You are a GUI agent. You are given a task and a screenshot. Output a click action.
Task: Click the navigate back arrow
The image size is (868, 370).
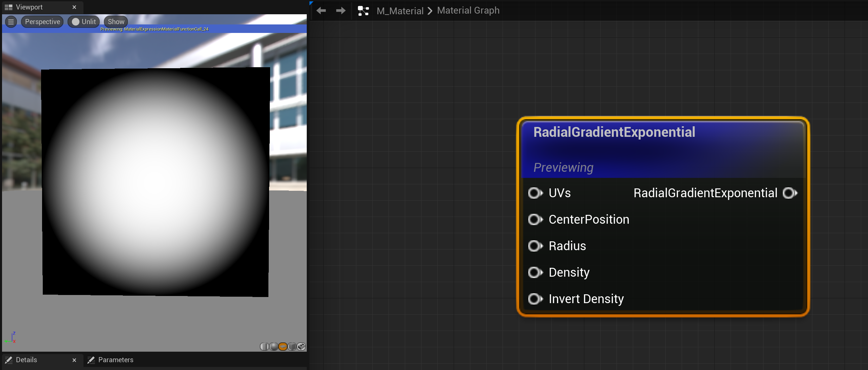[321, 11]
